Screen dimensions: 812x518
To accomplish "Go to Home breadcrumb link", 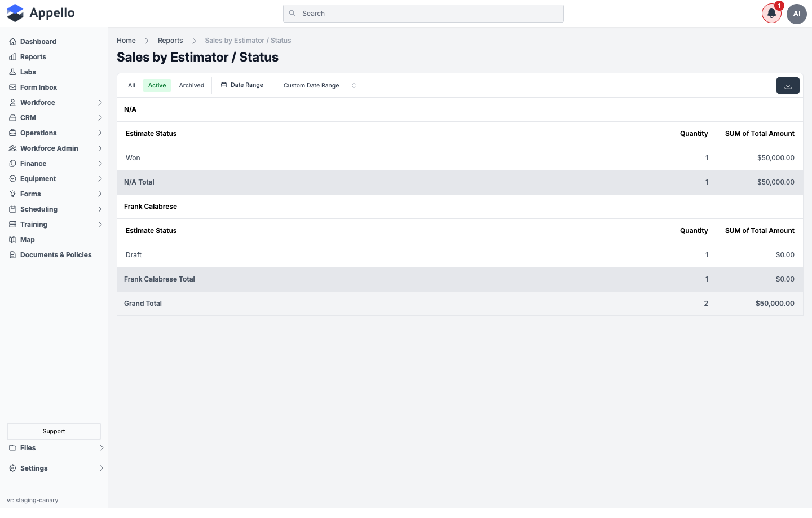I will [x=126, y=41].
